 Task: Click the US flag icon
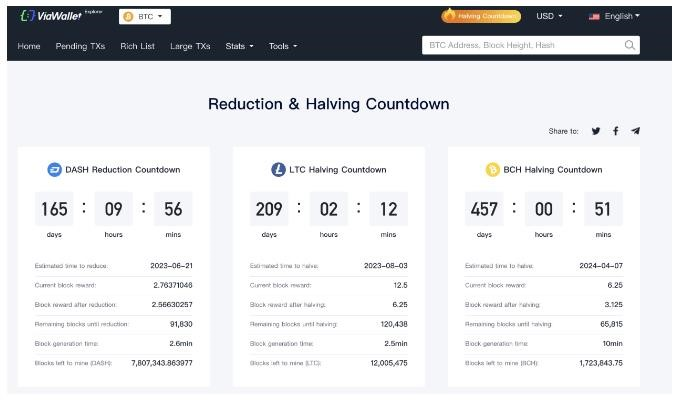point(594,16)
